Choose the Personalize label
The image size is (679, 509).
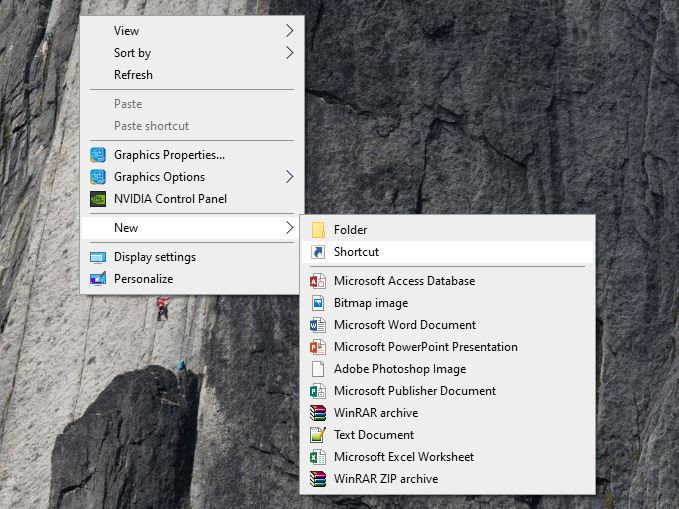click(x=143, y=279)
